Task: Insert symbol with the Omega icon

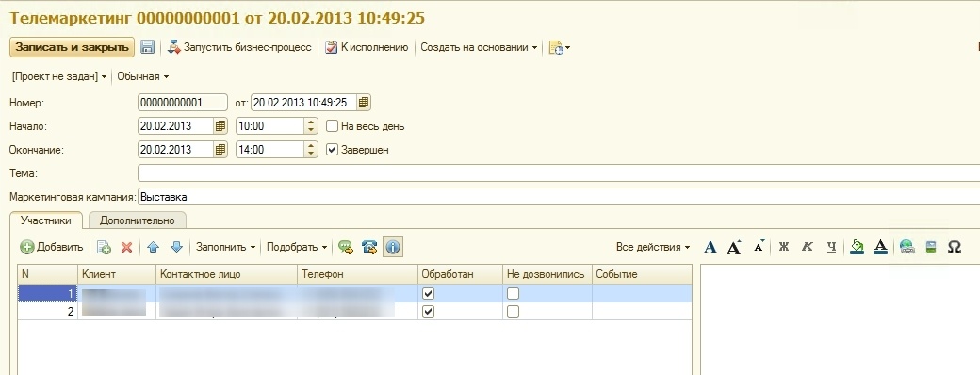Action: click(x=955, y=248)
